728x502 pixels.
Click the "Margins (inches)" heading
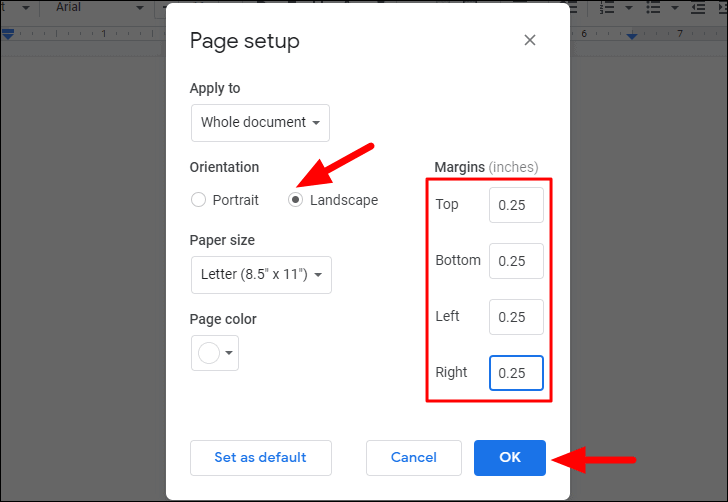(486, 167)
